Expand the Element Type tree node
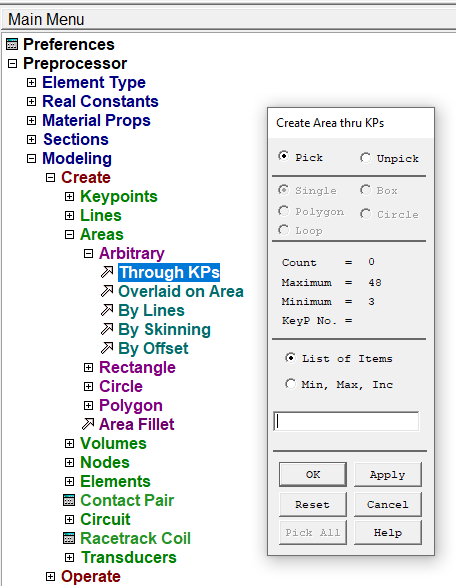Image resolution: width=456 pixels, height=586 pixels. pyautogui.click(x=31, y=82)
